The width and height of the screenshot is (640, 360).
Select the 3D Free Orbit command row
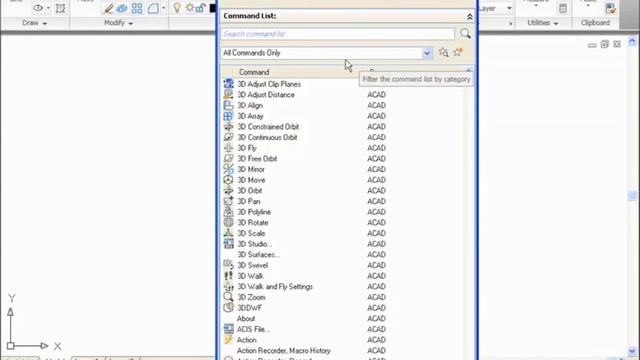(x=343, y=158)
